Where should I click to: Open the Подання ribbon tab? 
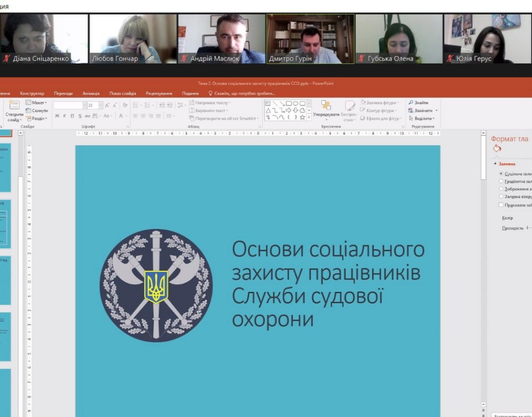click(x=190, y=93)
